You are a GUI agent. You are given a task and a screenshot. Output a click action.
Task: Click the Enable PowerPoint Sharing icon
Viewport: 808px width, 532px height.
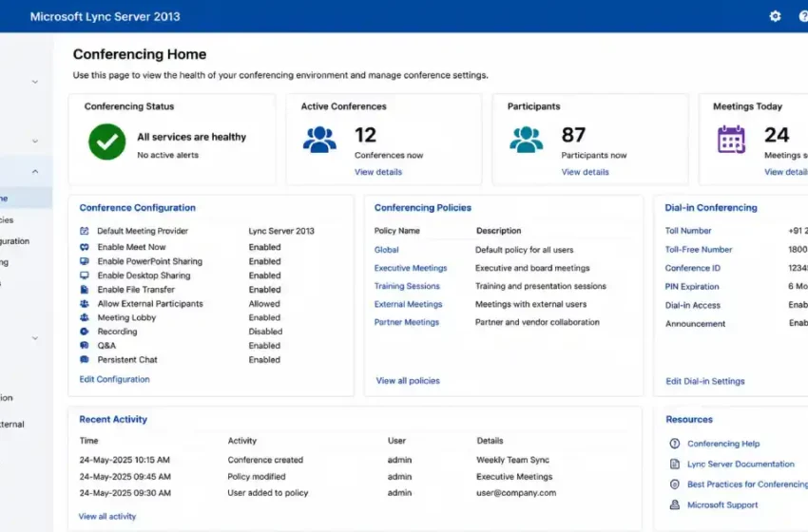click(x=85, y=261)
